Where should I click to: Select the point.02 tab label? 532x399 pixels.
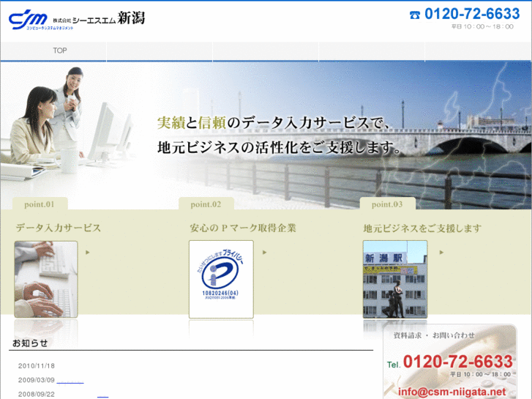coord(206,204)
